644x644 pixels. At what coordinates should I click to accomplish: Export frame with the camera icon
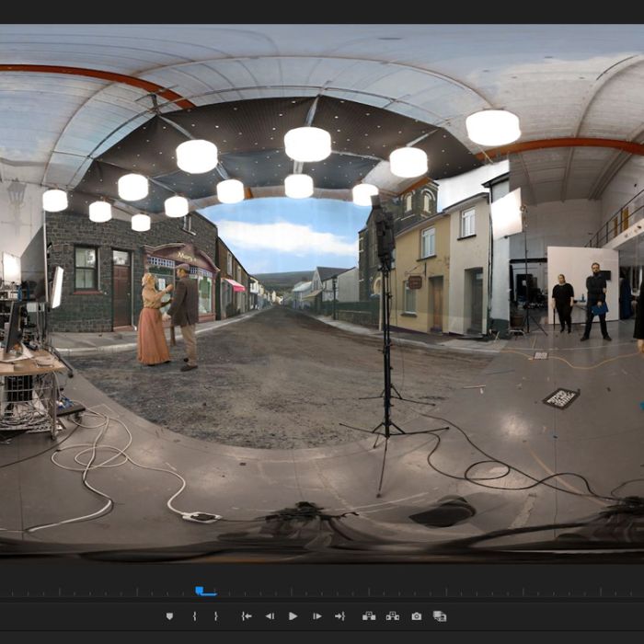coord(417,616)
